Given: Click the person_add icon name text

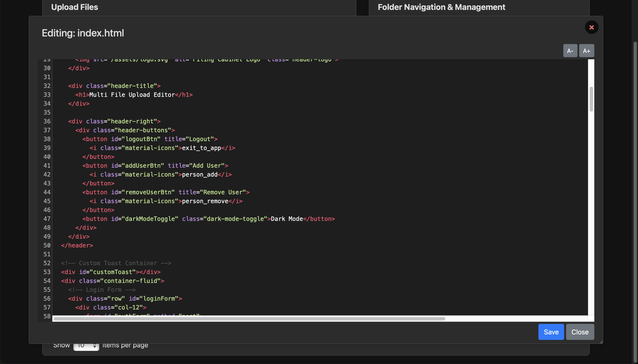Looking at the screenshot, I should (x=199, y=175).
